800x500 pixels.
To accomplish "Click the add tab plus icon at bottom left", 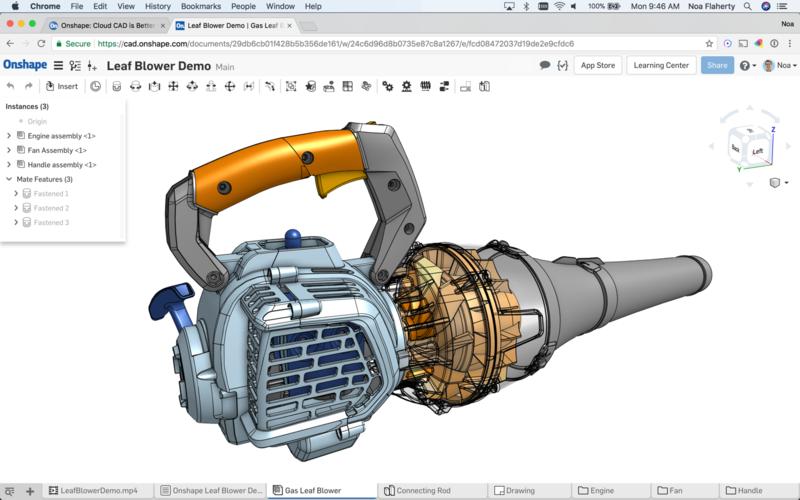I will [30, 491].
